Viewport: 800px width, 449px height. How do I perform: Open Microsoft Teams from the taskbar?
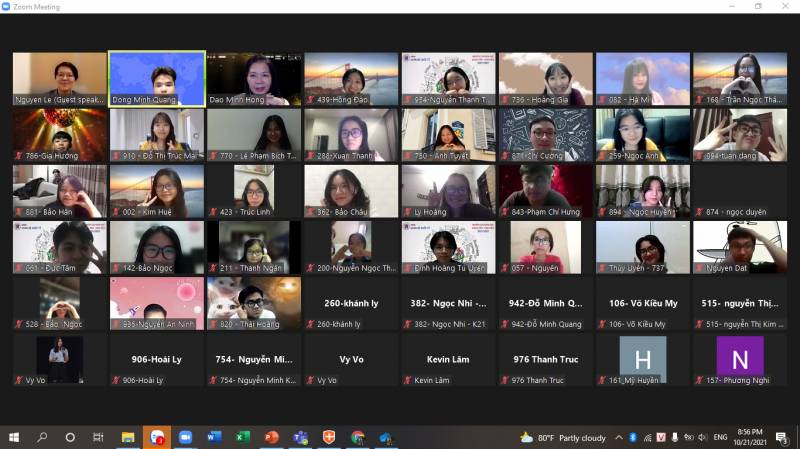coord(300,437)
